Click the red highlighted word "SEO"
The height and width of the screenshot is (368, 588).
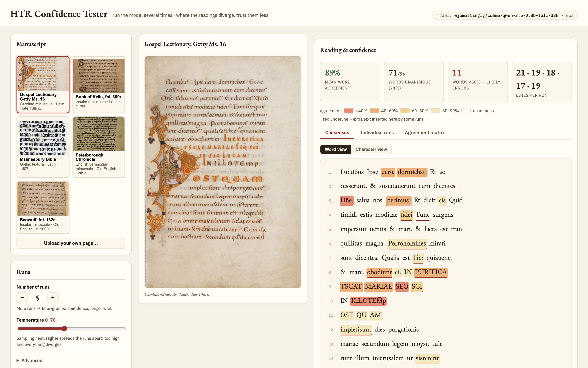click(402, 287)
